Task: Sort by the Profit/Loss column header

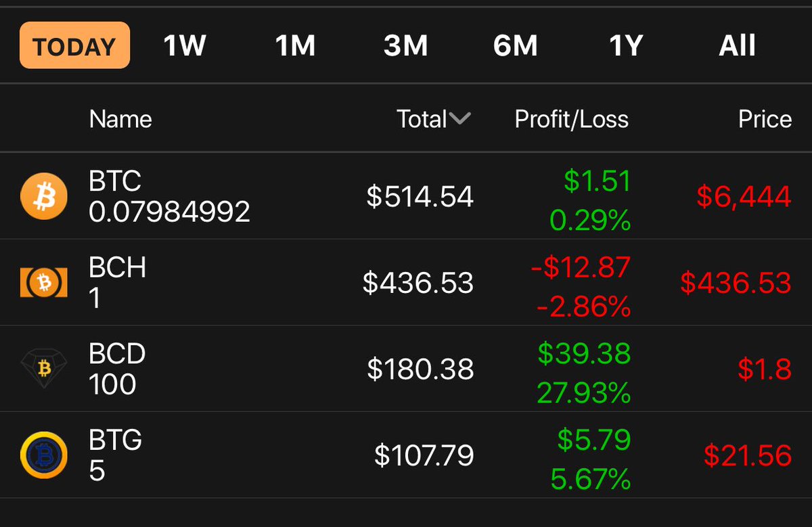Action: pyautogui.click(x=572, y=119)
